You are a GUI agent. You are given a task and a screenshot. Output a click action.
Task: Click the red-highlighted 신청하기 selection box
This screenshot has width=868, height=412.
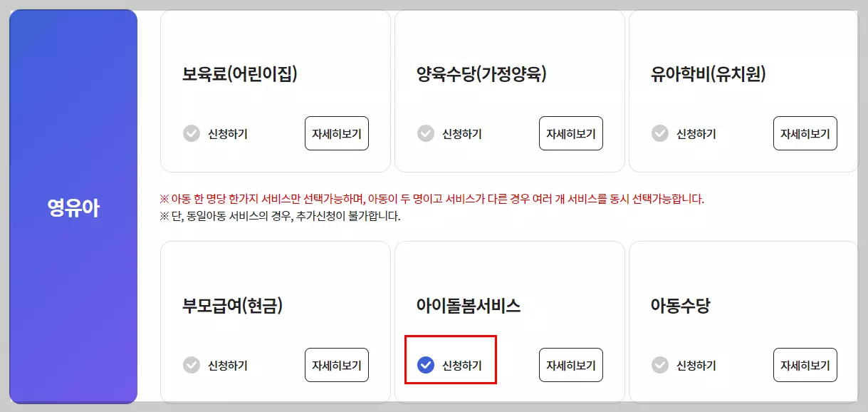click(449, 364)
